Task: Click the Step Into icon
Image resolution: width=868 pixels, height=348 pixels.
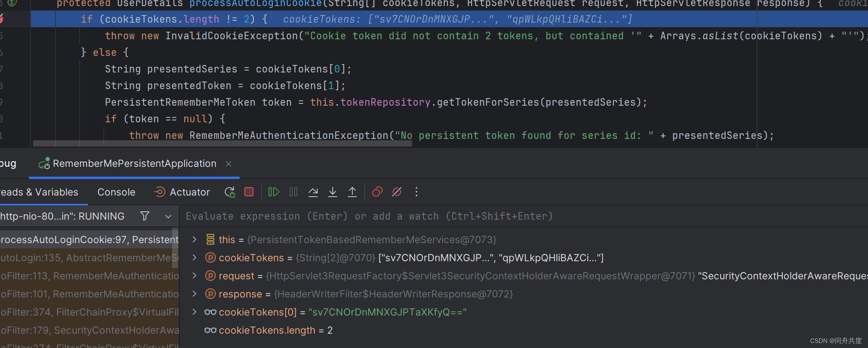Action: point(333,192)
